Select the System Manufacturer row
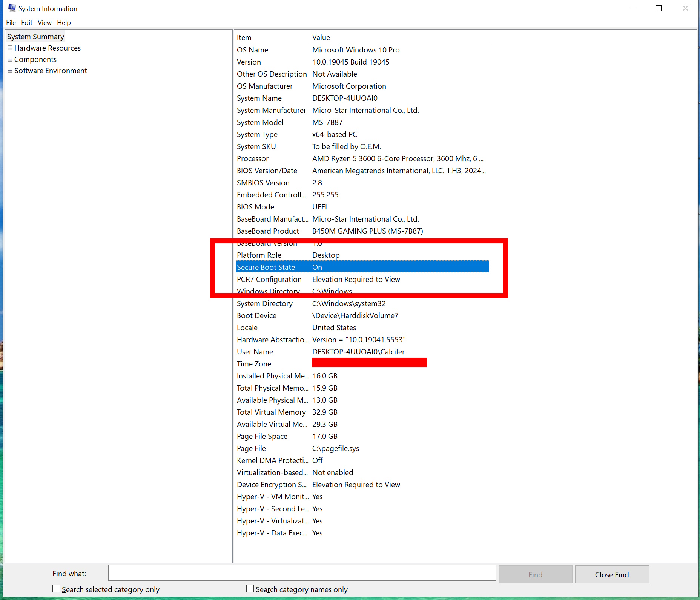This screenshot has width=700, height=600. [x=362, y=110]
